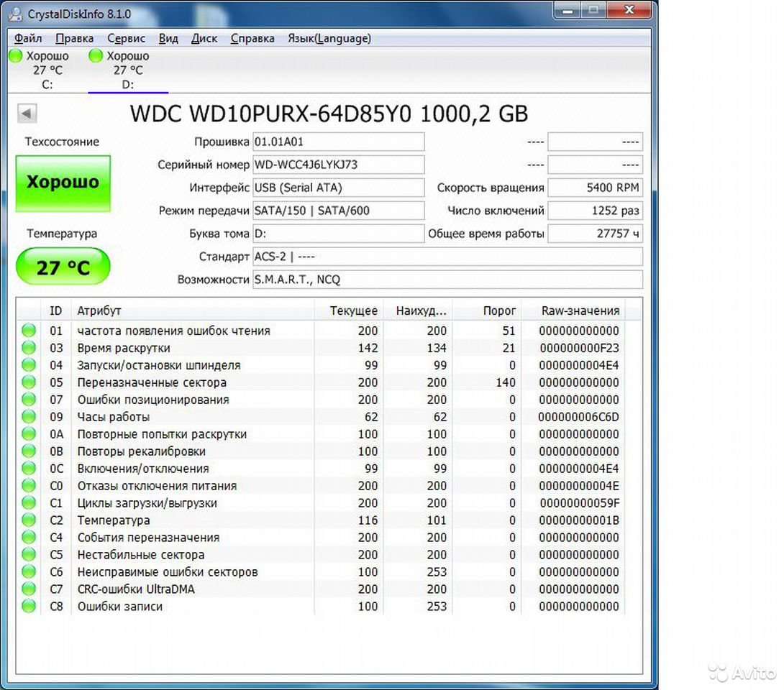Open the Диск menu
This screenshot has height=690, width=784.
204,39
